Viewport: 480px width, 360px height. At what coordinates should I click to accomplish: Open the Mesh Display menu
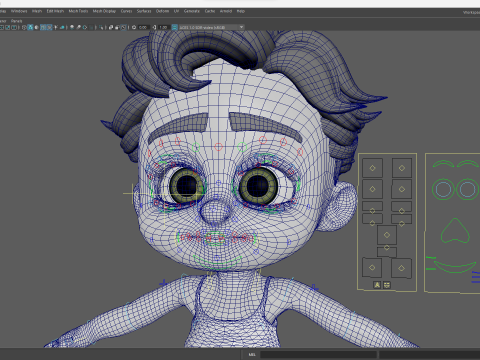104,11
